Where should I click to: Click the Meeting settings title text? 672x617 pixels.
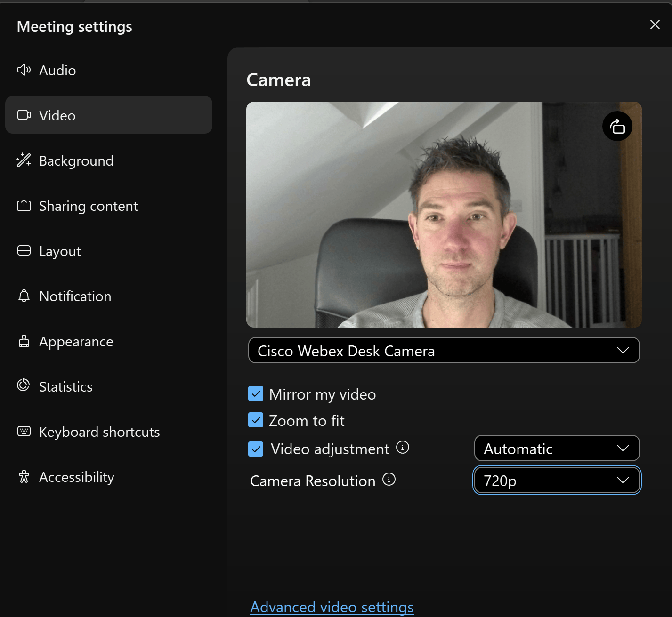click(74, 26)
